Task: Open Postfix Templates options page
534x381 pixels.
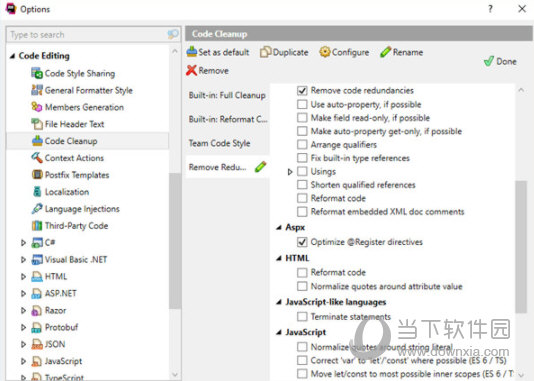Action: click(x=77, y=175)
